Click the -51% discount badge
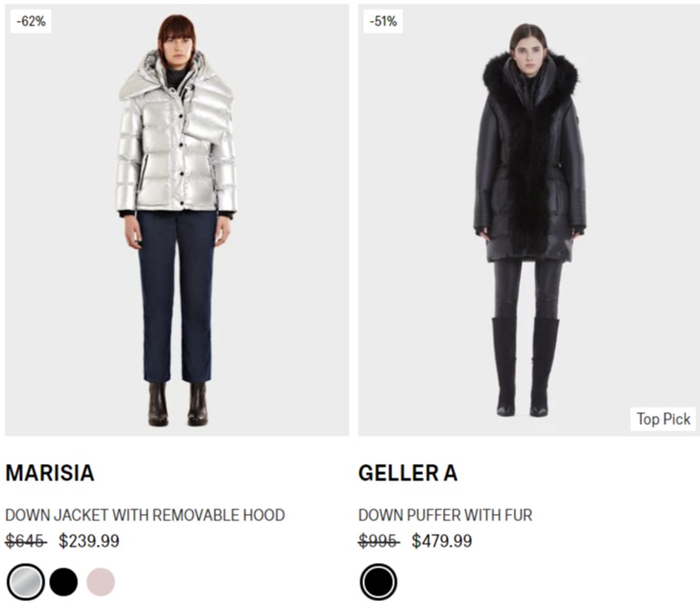700x602 pixels. [383, 21]
